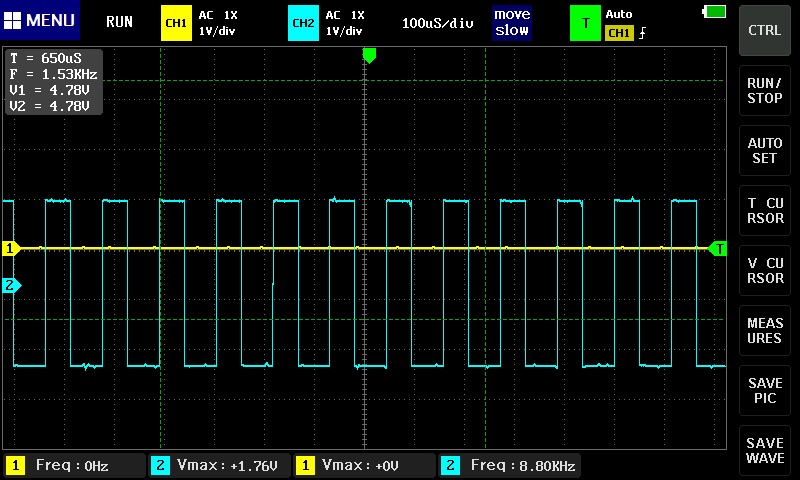Image resolution: width=800 pixels, height=480 pixels.
Task: Tap the yellow CH1 channel badge
Action: coord(175,22)
